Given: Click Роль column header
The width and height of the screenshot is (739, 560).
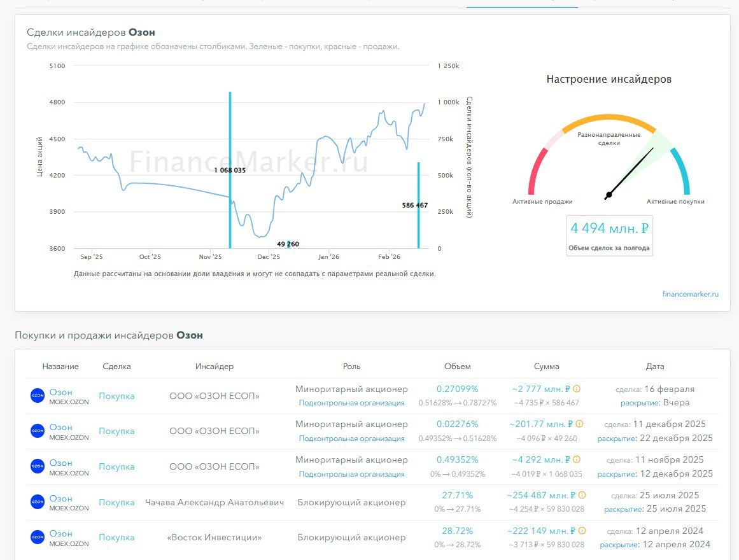Looking at the screenshot, I should (351, 367).
